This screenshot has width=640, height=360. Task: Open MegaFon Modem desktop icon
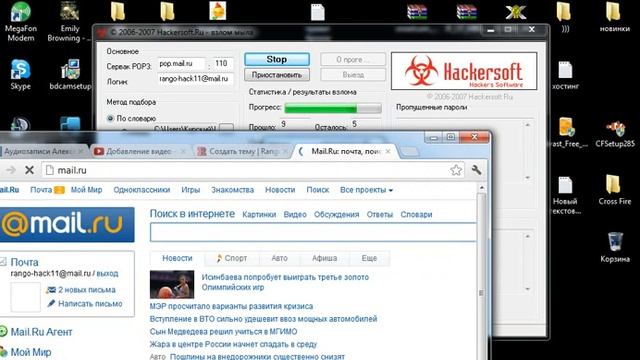click(20, 21)
